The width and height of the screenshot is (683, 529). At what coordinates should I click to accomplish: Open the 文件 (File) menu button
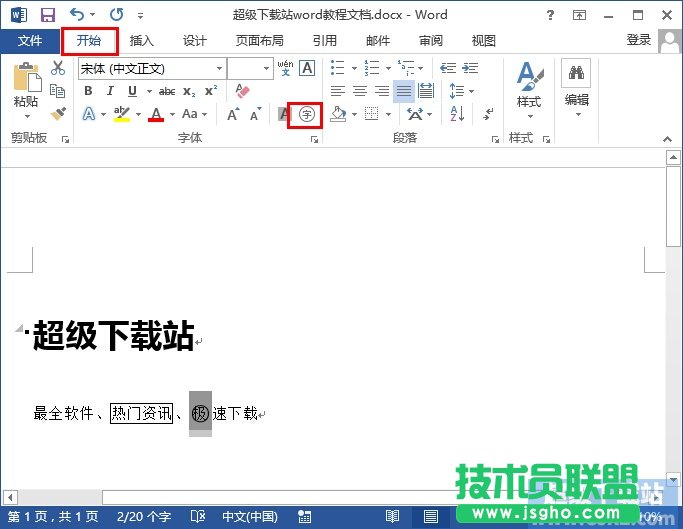30,41
